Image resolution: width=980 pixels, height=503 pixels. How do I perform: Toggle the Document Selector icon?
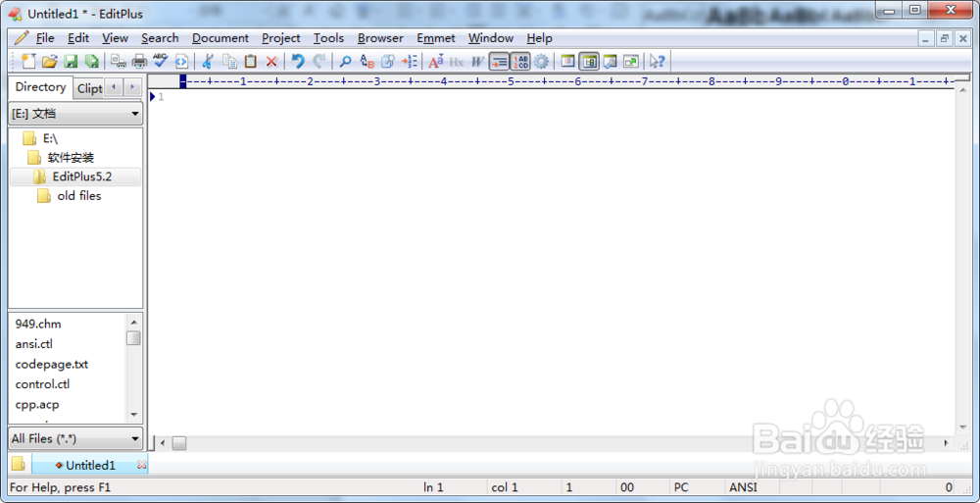(631, 62)
